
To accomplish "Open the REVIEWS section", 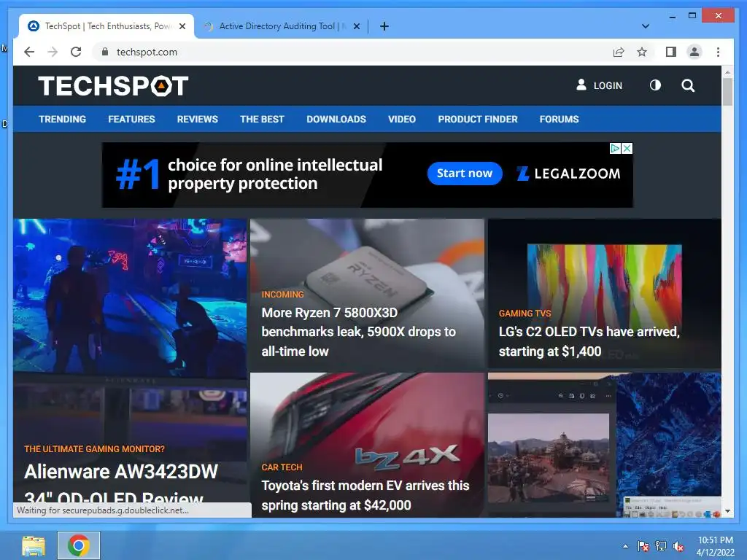I will tap(197, 119).
